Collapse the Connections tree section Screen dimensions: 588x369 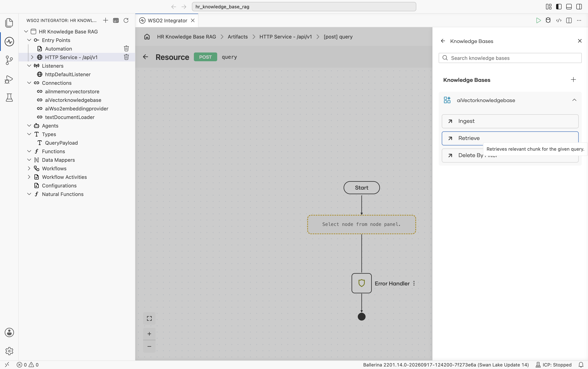29,83
